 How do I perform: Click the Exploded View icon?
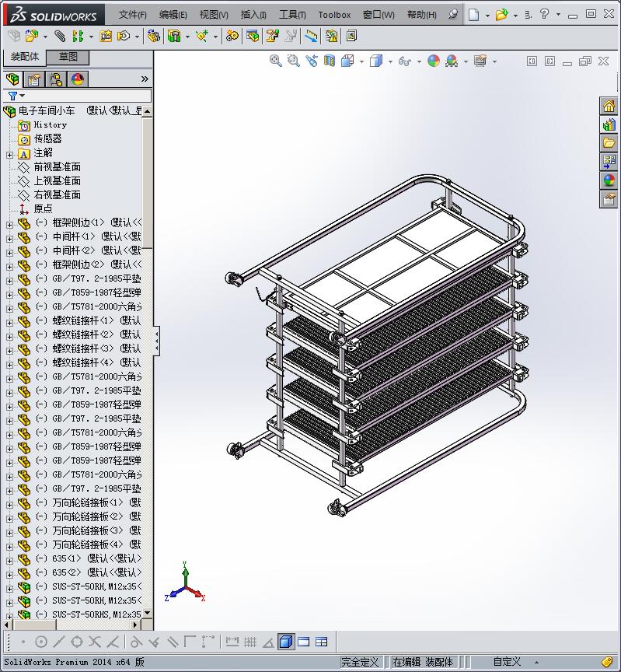tap(272, 37)
